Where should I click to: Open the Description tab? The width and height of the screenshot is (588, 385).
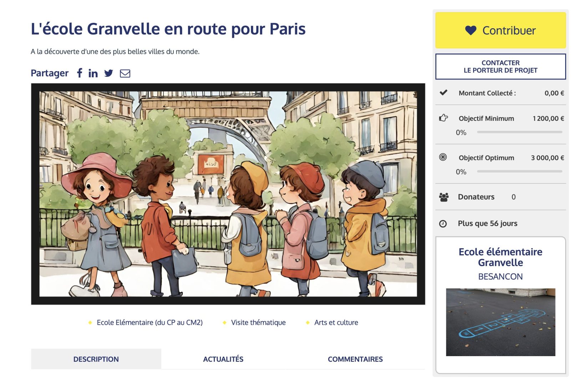tap(96, 359)
